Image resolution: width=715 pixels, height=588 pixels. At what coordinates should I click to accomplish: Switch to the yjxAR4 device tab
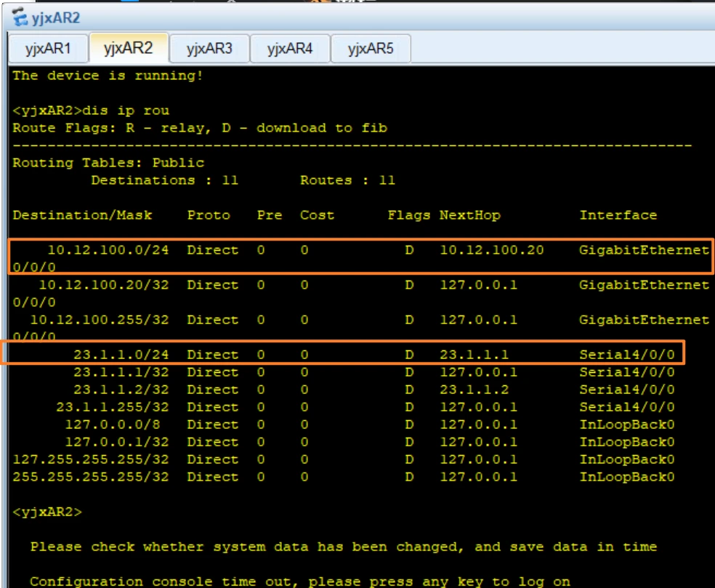[x=290, y=49]
